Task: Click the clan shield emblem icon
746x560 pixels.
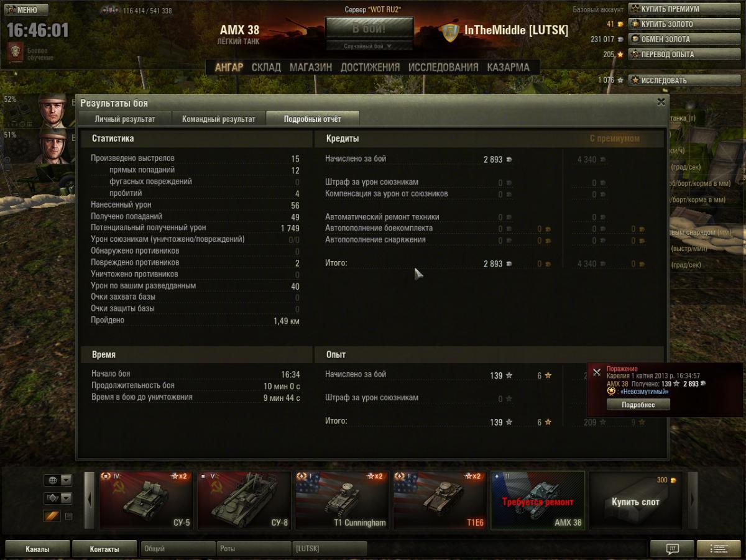Action: click(450, 32)
